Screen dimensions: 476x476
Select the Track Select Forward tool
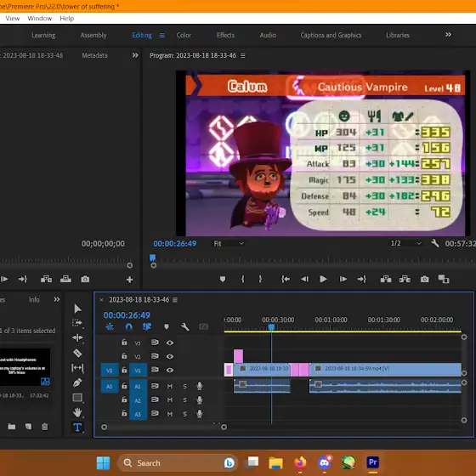(x=77, y=323)
